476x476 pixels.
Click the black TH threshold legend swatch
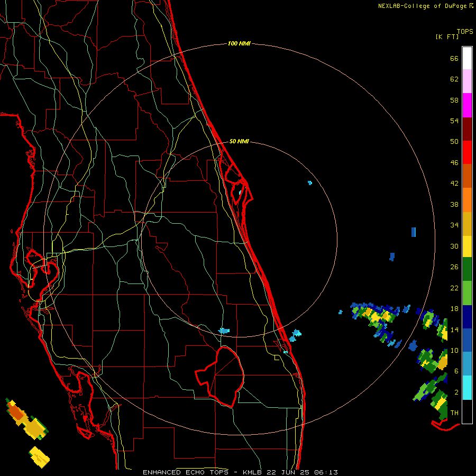tap(467, 411)
